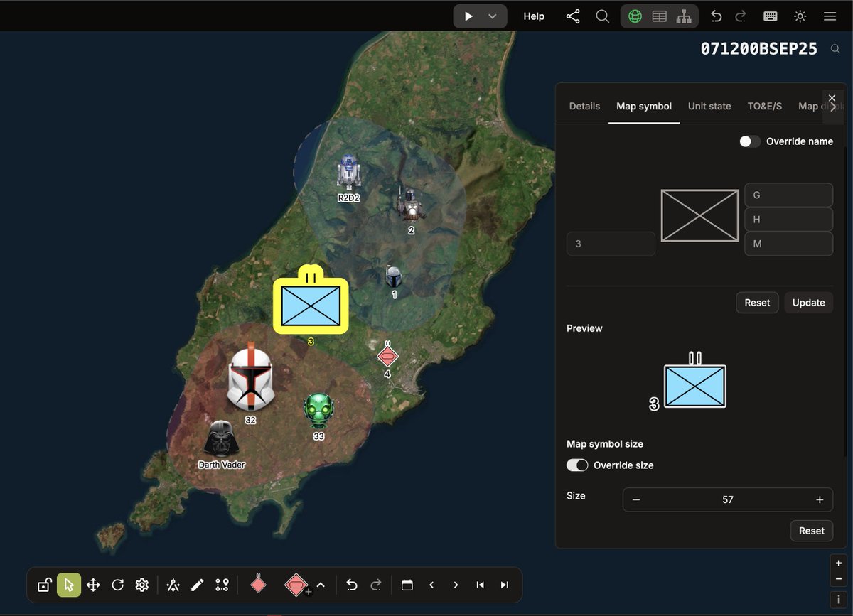Open the calendar date picker

407,585
